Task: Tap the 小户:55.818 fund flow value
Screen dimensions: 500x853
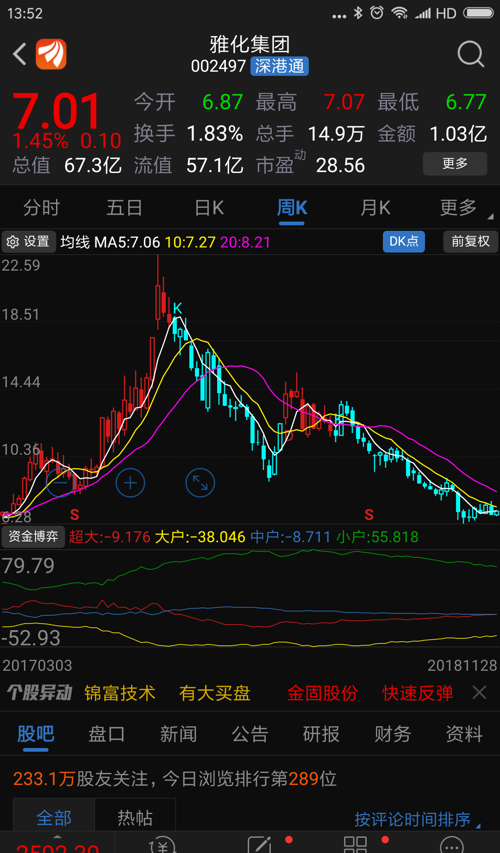Action: pyautogui.click(x=377, y=537)
